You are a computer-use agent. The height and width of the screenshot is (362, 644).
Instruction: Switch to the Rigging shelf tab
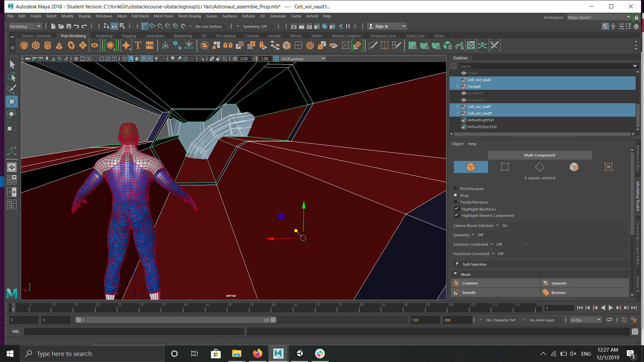point(129,36)
